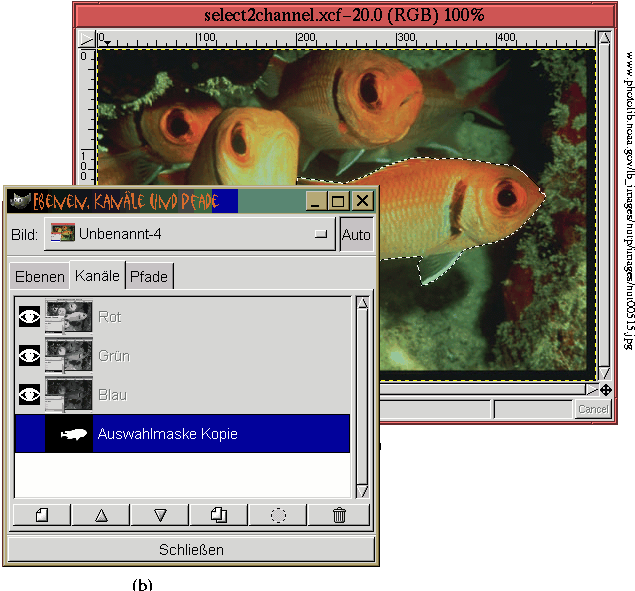The width and height of the screenshot is (635, 591).
Task: Select the Auswahlmaske Kopie channel thumbnail
Action: pyautogui.click(x=72, y=434)
